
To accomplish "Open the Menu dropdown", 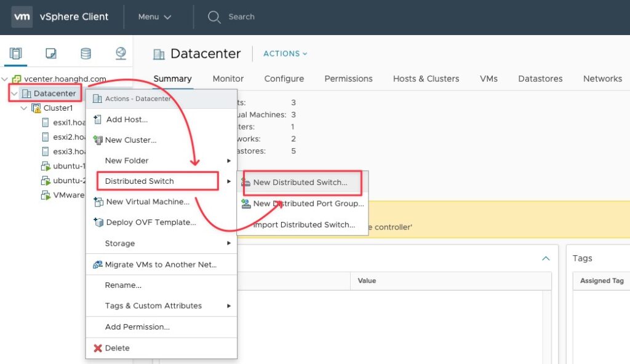I will (x=154, y=17).
